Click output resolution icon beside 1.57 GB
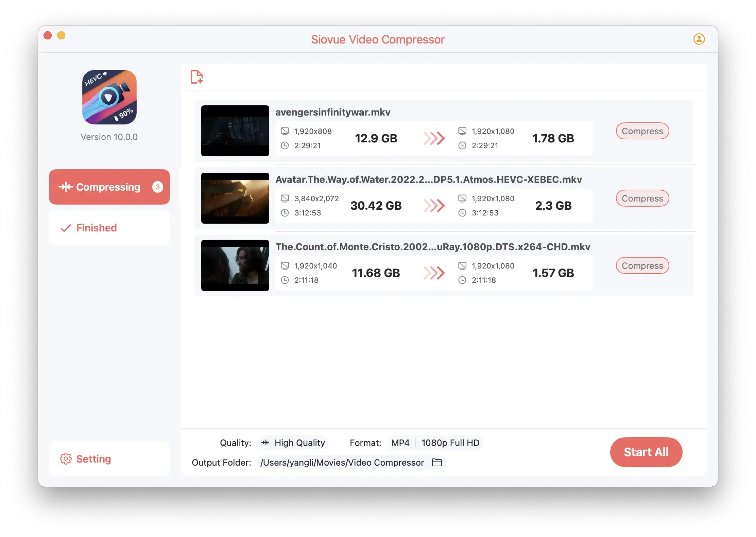This screenshot has height=537, width=756. click(x=462, y=265)
